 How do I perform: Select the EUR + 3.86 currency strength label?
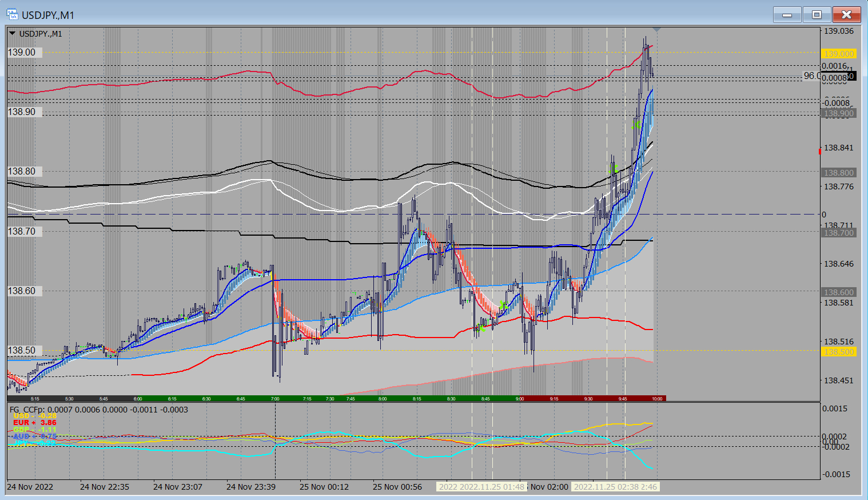[34, 423]
